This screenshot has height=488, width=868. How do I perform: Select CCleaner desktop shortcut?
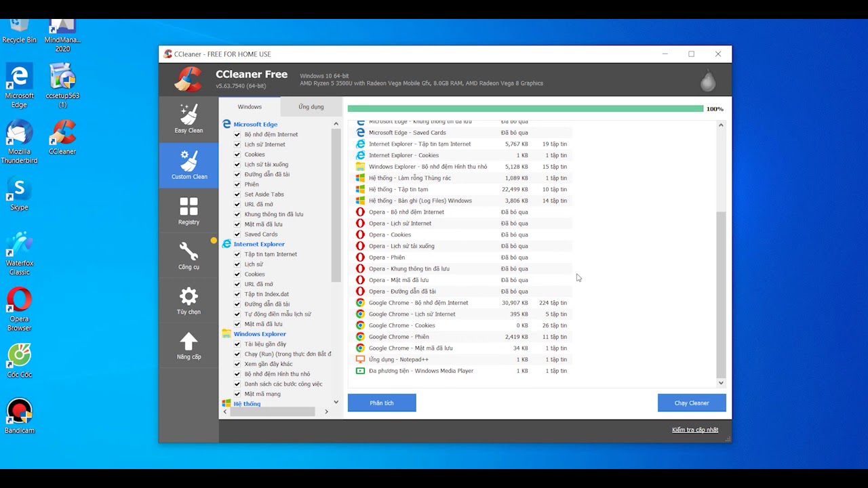tap(62, 138)
